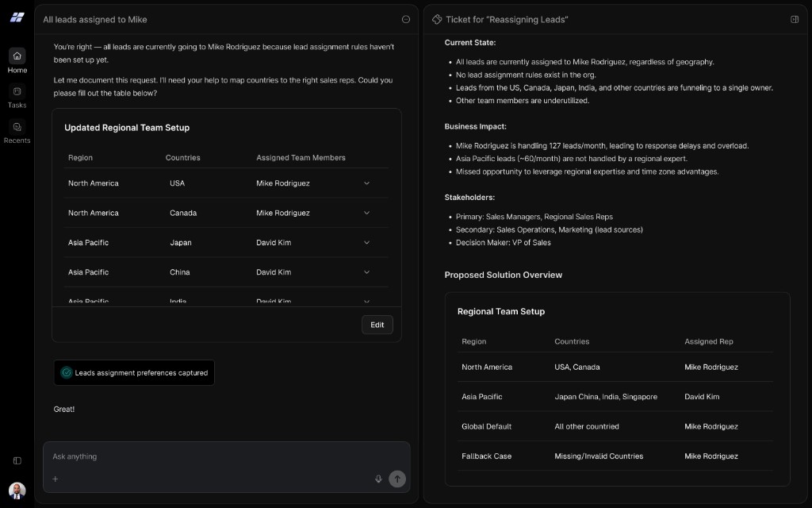Image resolution: width=812 pixels, height=508 pixels.
Task: Click the Assigned Rep column header in ticket
Action: click(x=708, y=341)
